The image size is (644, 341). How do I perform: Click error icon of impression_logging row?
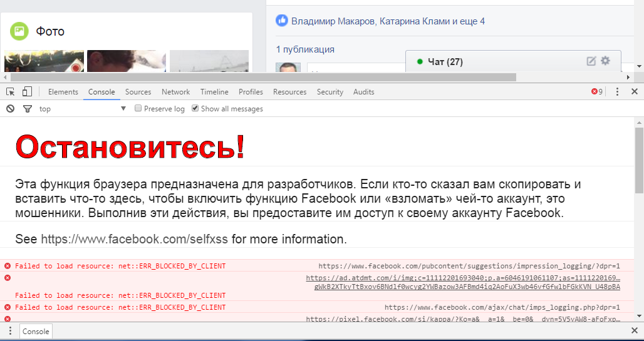point(8,266)
